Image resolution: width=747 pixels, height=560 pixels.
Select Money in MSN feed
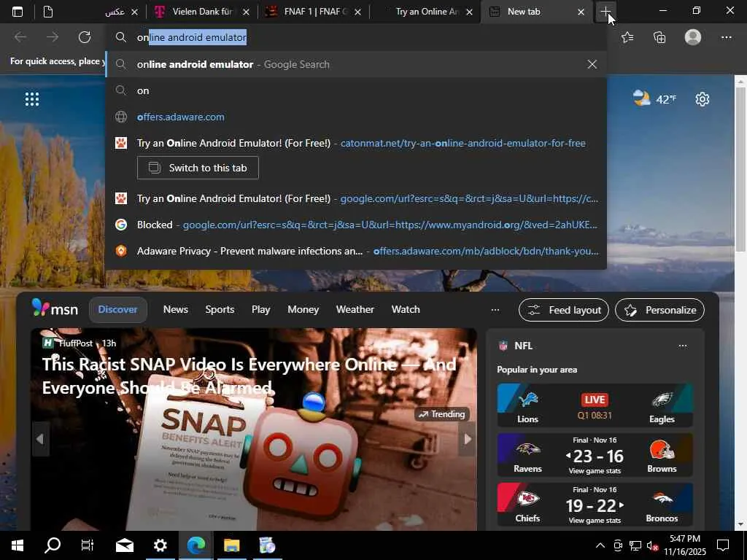coord(303,309)
